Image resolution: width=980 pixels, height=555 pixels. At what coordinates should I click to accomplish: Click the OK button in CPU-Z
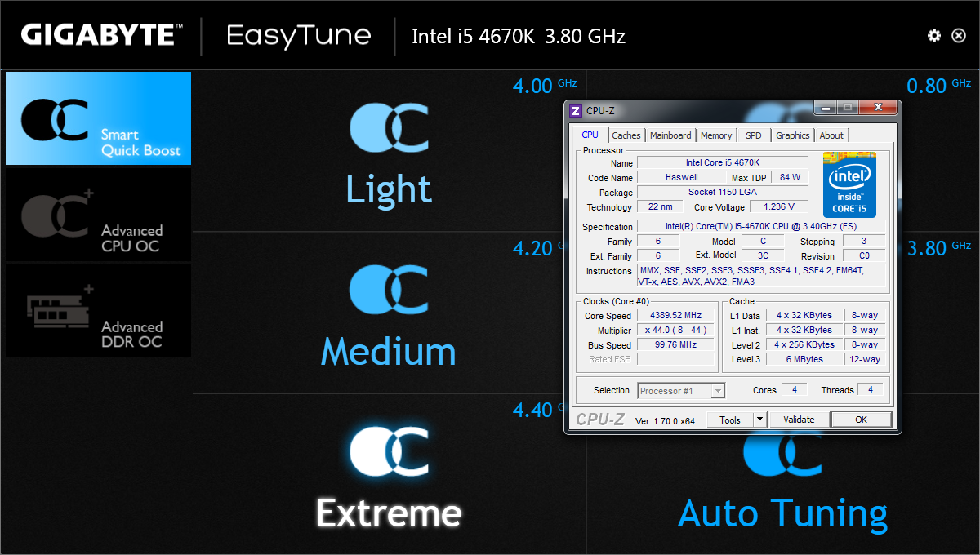click(861, 420)
